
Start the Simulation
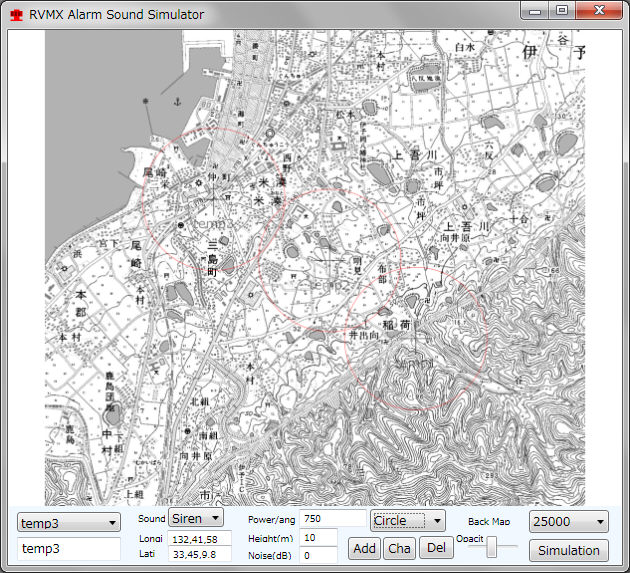pyautogui.click(x=568, y=550)
